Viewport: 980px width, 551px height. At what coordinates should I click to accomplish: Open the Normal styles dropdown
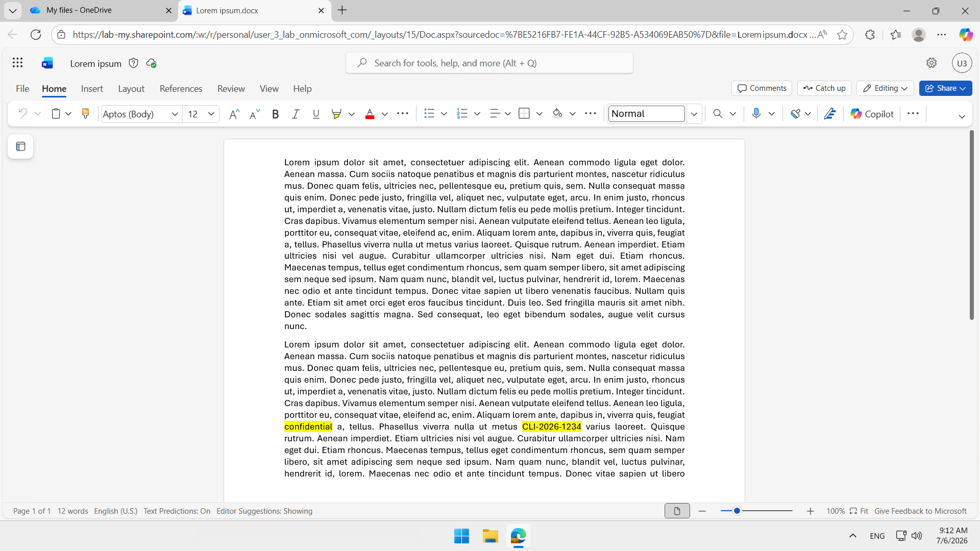tap(694, 114)
